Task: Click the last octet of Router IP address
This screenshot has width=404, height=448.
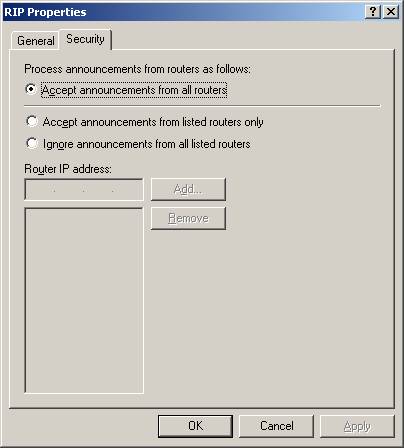Action: point(127,190)
